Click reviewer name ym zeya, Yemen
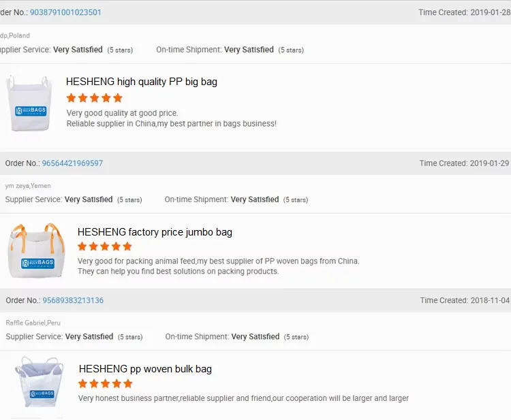Viewport: 511px width, 420px height. [28, 186]
